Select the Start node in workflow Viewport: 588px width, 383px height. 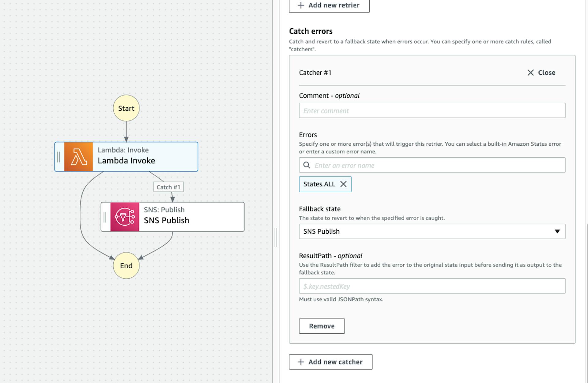(x=126, y=108)
